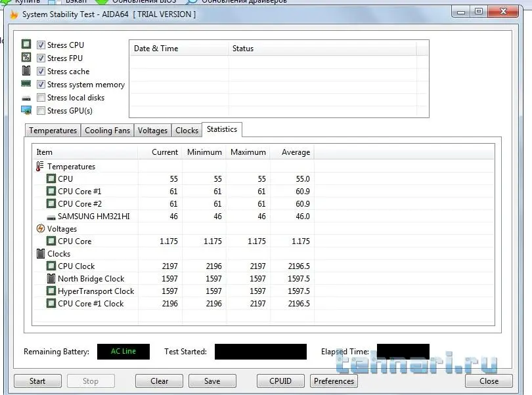Click the Stop button
The image size is (532, 395).
[91, 381]
